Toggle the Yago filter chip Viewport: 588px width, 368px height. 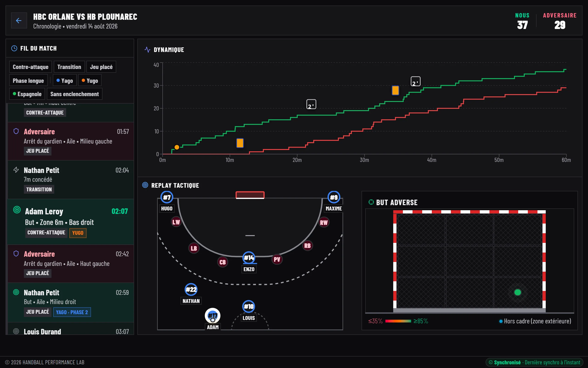click(x=65, y=80)
